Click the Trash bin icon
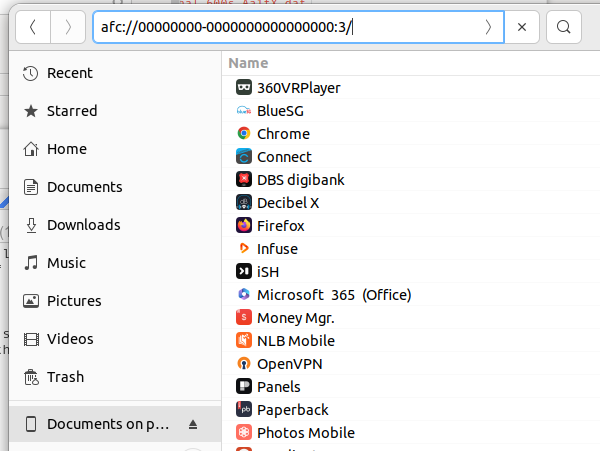The height and width of the screenshot is (451, 600). point(31,377)
